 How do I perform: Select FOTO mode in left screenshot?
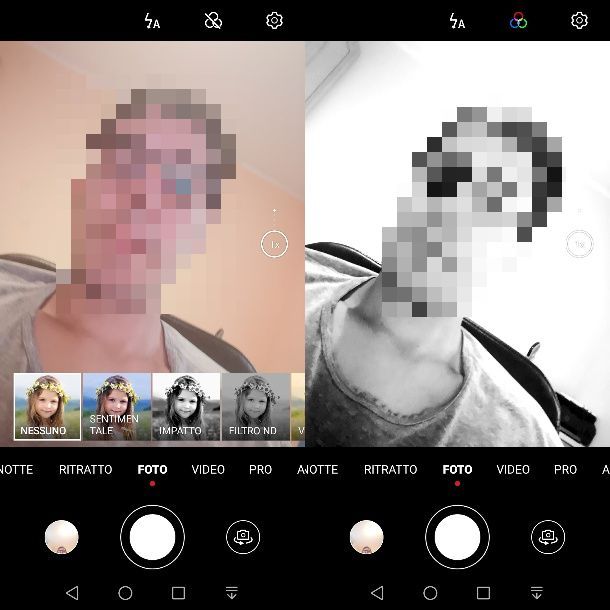click(x=152, y=470)
